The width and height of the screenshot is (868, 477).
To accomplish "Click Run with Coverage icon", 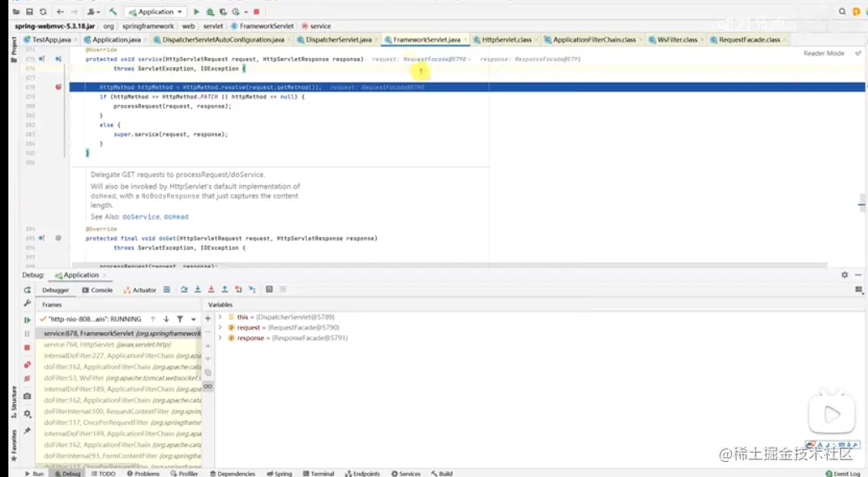I will tap(222, 12).
